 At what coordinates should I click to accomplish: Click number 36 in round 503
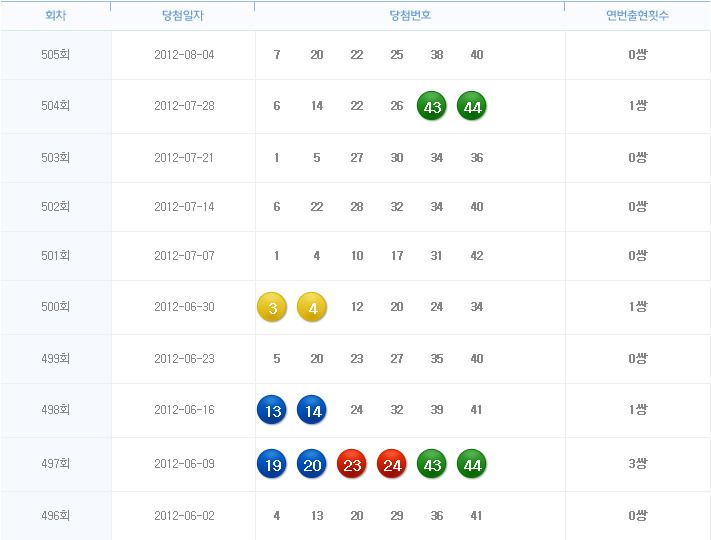pyautogui.click(x=477, y=158)
